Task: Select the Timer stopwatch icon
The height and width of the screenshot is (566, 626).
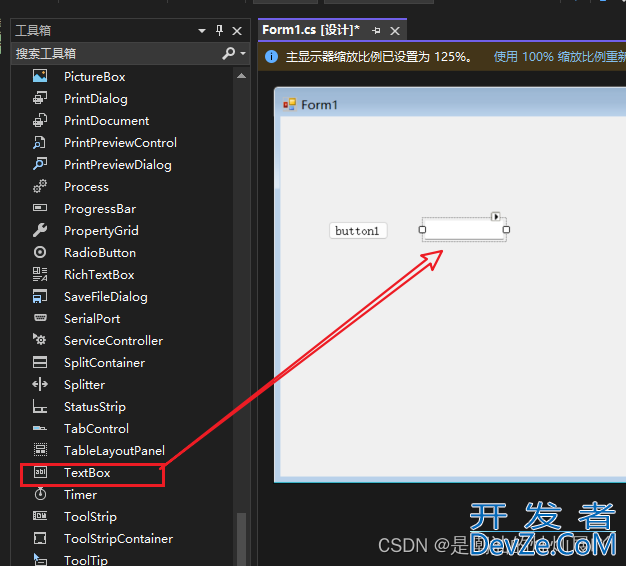Action: tap(40, 494)
